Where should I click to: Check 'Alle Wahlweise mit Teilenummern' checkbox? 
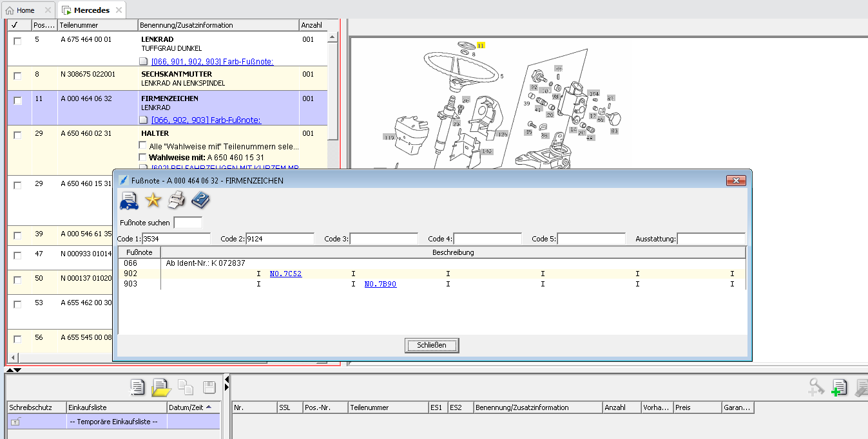[143, 145]
